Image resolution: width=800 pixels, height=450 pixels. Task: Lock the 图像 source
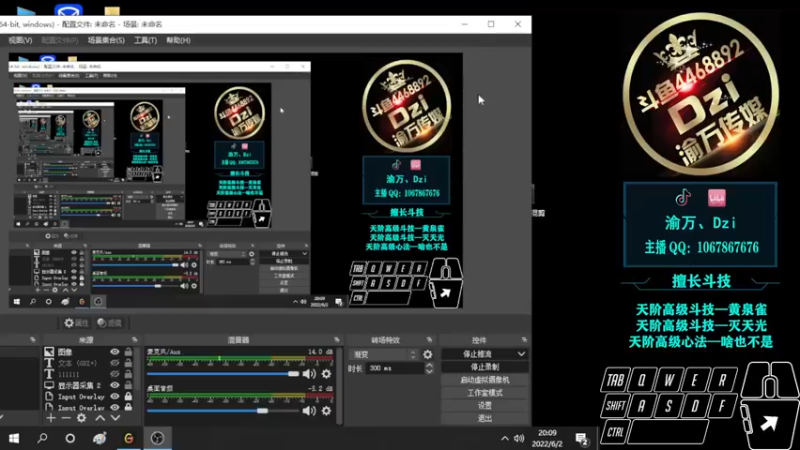pyautogui.click(x=128, y=352)
